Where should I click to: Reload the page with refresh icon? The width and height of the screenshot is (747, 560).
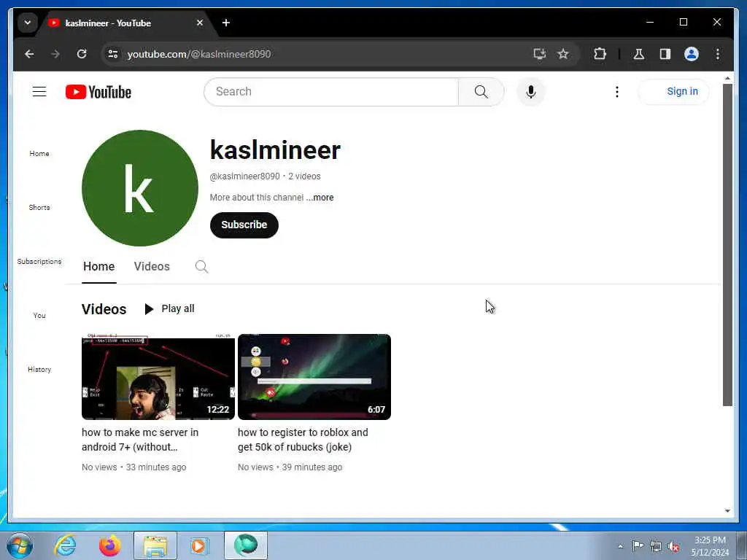point(82,54)
